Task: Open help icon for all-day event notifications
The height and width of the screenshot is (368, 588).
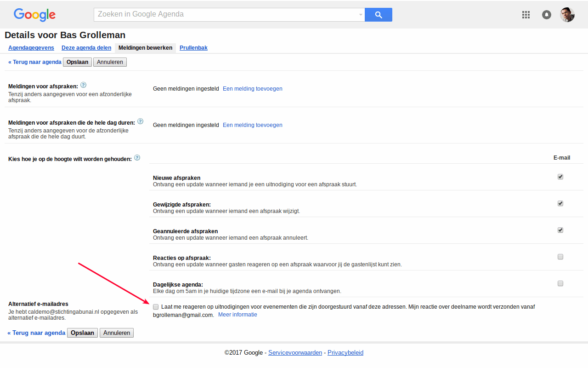Action: click(141, 121)
